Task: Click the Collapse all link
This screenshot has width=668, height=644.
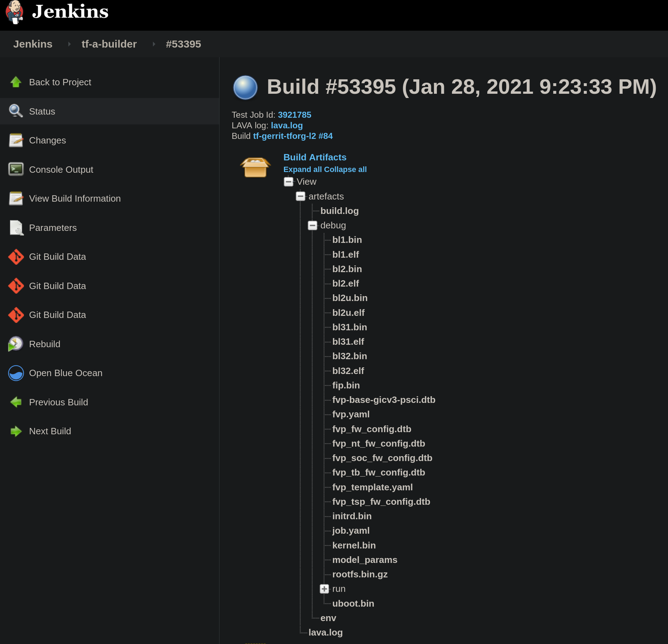Action: (x=345, y=170)
